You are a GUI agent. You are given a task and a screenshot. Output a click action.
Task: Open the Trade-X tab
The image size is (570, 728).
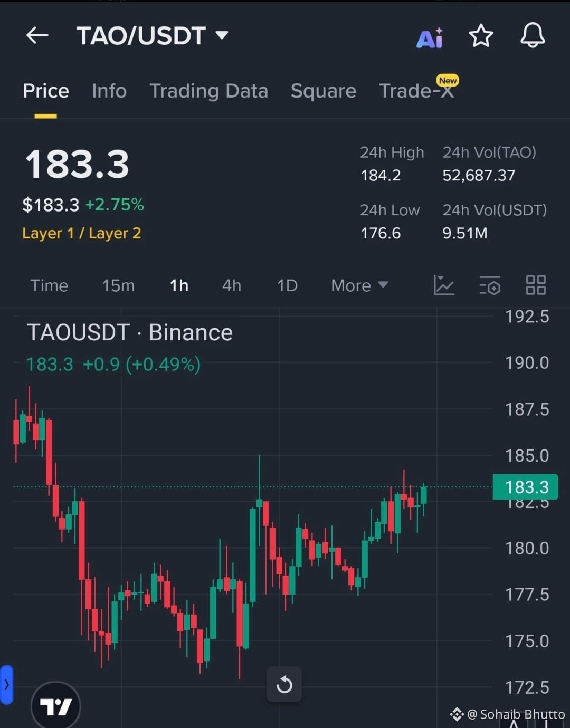(x=416, y=91)
